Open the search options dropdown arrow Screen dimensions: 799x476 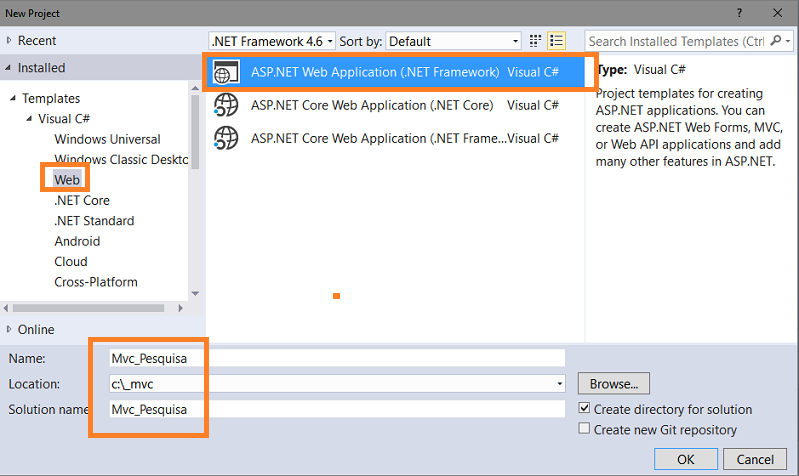click(x=788, y=41)
